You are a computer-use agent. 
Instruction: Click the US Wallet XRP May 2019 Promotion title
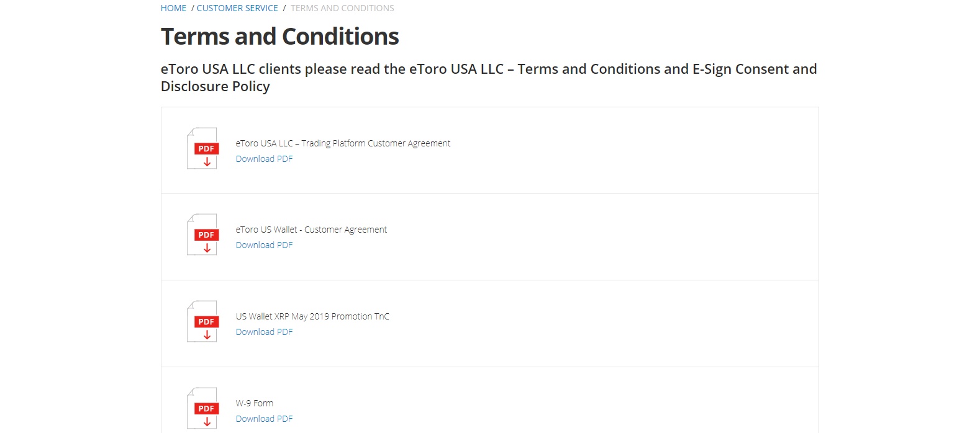point(312,316)
